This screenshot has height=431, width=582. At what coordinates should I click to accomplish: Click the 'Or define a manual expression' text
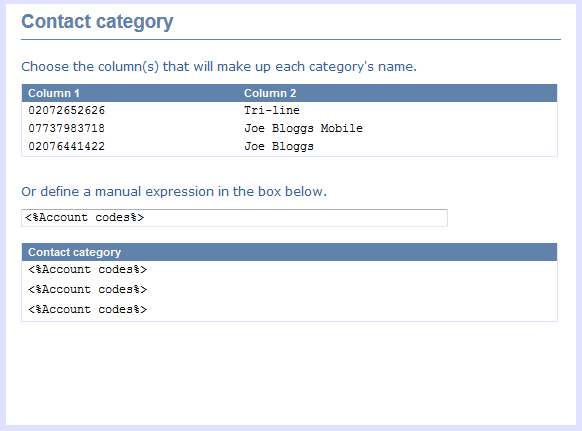point(174,192)
